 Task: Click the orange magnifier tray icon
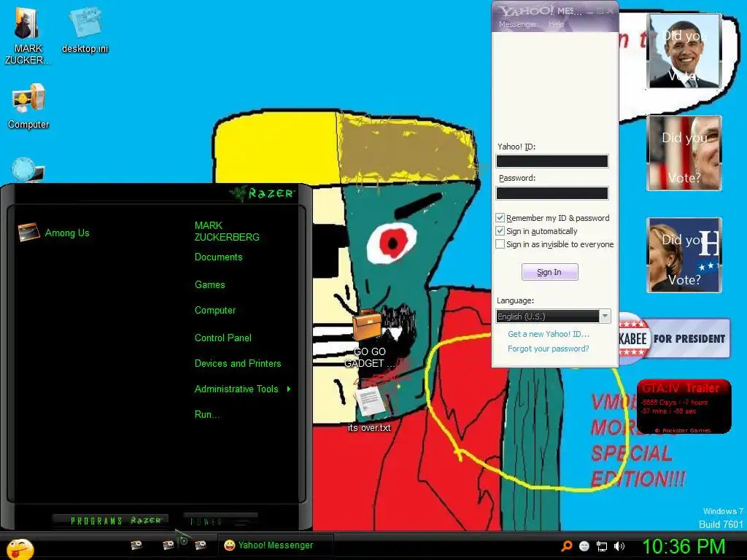(566, 546)
